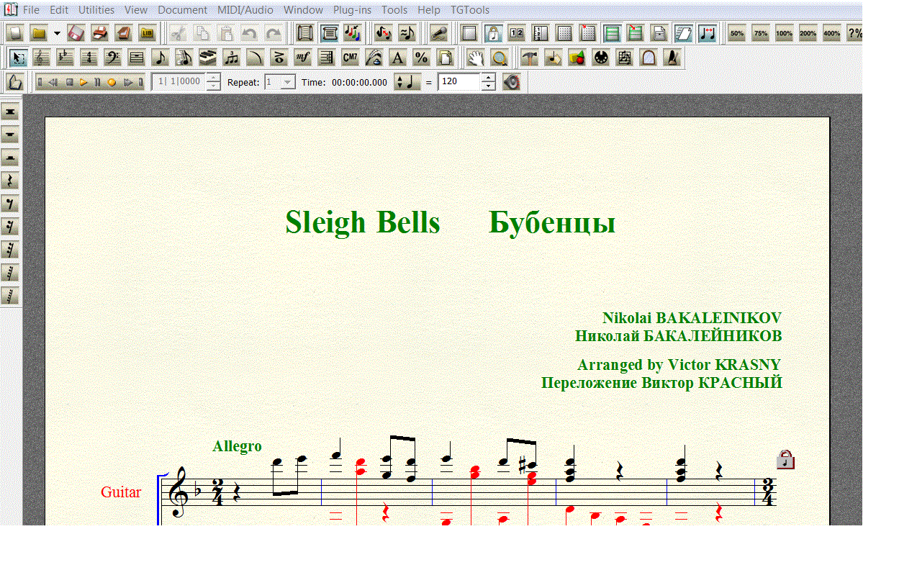Select the Zoom magnifier tool
This screenshot has height=588, width=917.
pos(500,58)
